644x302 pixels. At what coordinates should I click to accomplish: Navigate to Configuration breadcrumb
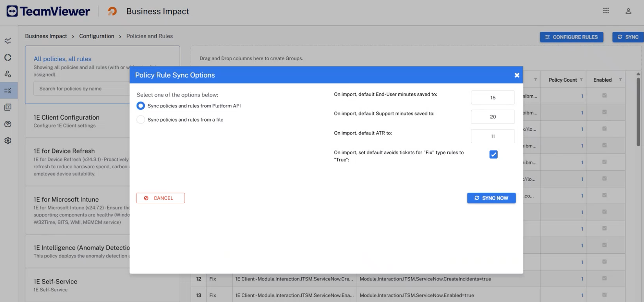(x=96, y=36)
